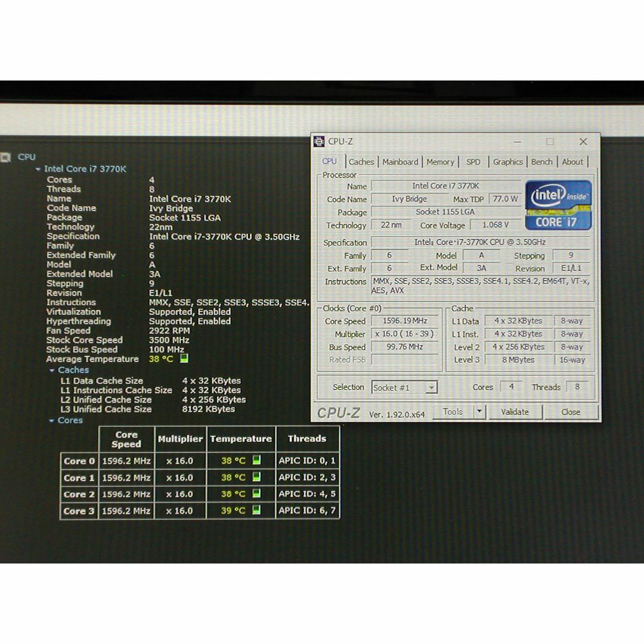Click the Specification field in CPU-Z
Screen dimensions: 644x644
point(481,242)
